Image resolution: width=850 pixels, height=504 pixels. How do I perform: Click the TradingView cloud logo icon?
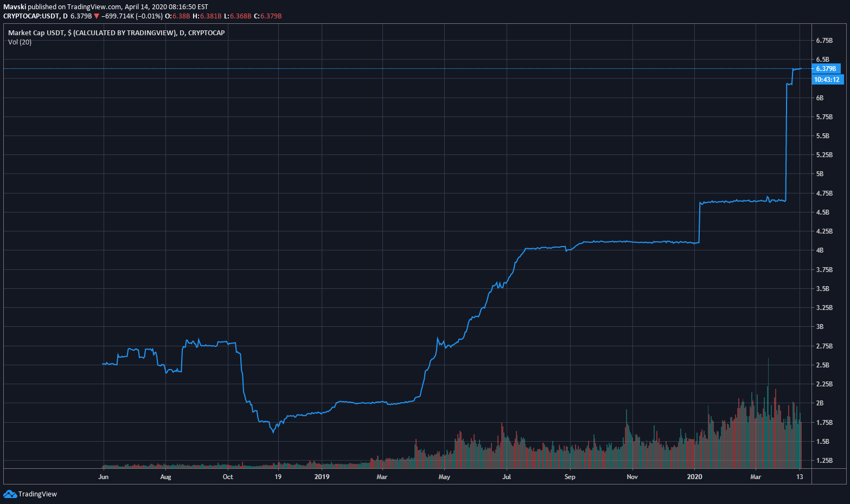11,494
